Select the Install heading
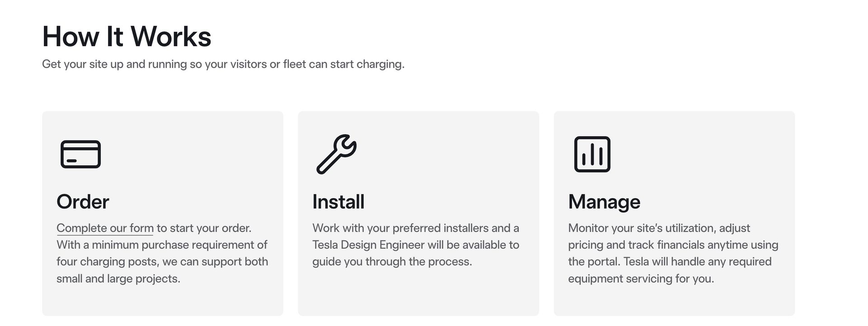The width and height of the screenshot is (868, 326). 338,202
